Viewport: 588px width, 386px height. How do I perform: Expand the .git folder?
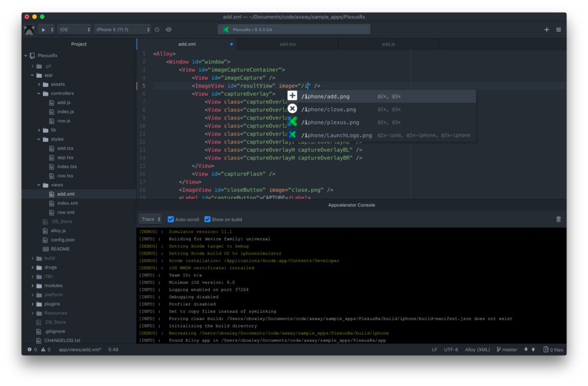point(32,66)
